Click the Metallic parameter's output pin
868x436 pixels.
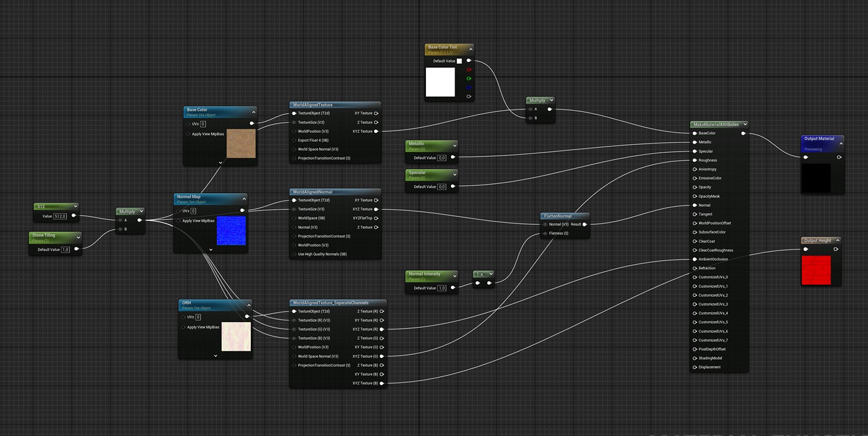(x=454, y=158)
